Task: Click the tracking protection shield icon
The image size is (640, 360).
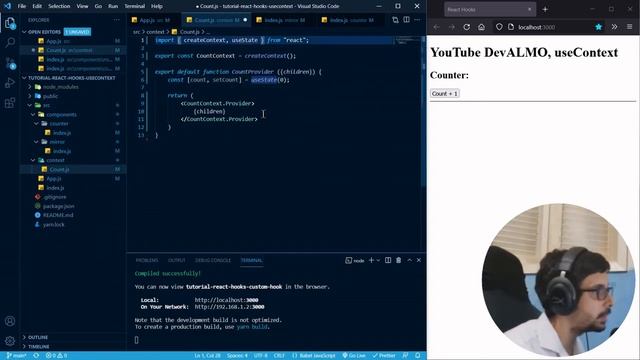Action: pyautogui.click(x=499, y=27)
